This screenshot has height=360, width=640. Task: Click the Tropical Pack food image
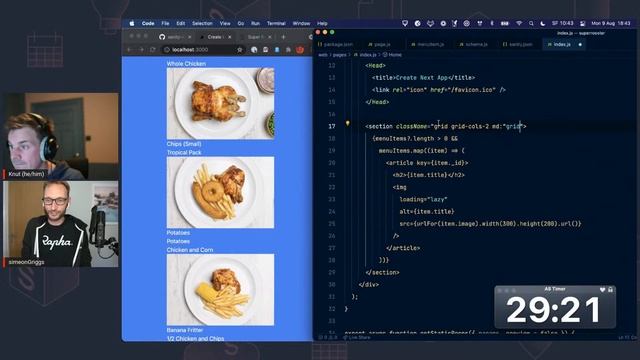220,192
